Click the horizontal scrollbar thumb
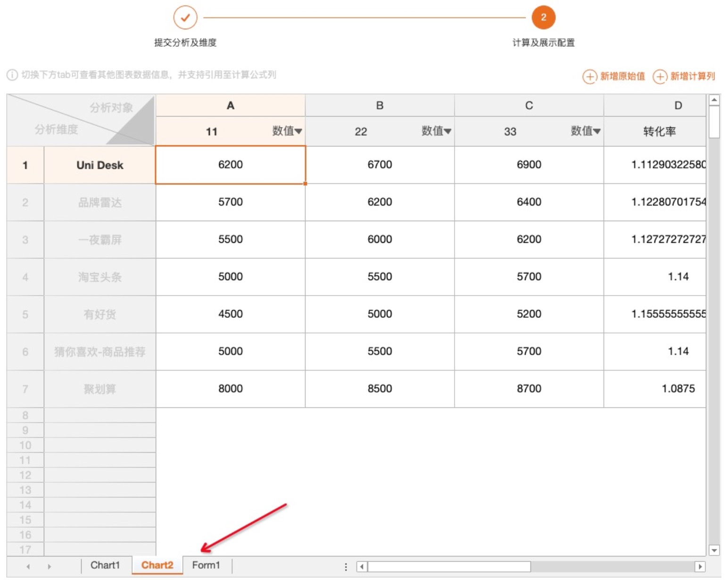The height and width of the screenshot is (580, 728). tap(449, 566)
